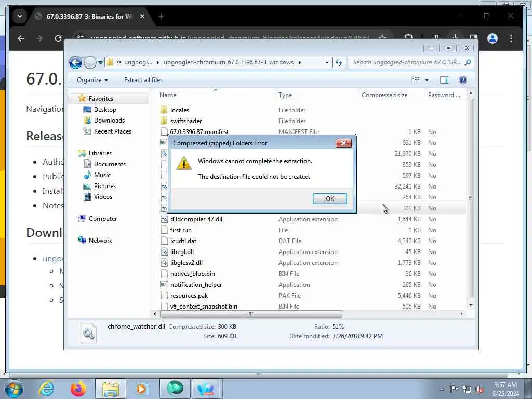Open the view options dropdown arrow
Screen dimensions: 532x399
pyautogui.click(x=427, y=80)
